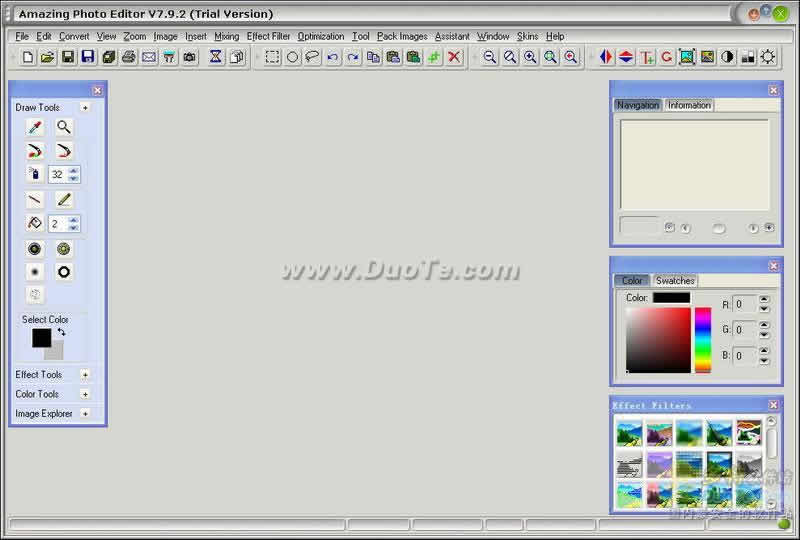Expand the Effect Tools section
800x540 pixels.
pos(85,375)
